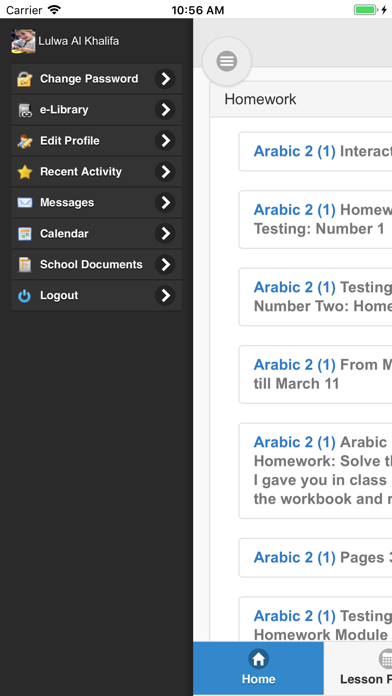Screen dimensions: 392x696
Task: Open Arabic 2 homework Testing Number 1
Action: click(315, 219)
